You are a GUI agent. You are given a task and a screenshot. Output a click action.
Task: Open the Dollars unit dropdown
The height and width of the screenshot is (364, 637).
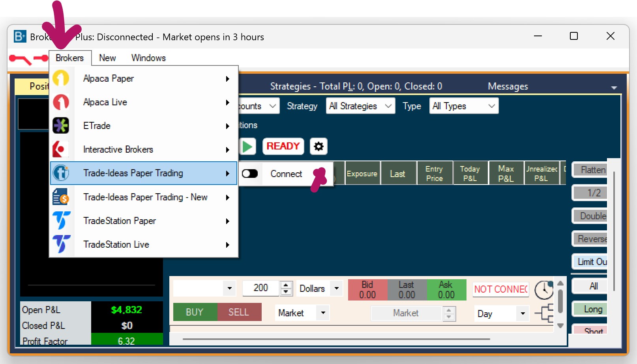(336, 288)
